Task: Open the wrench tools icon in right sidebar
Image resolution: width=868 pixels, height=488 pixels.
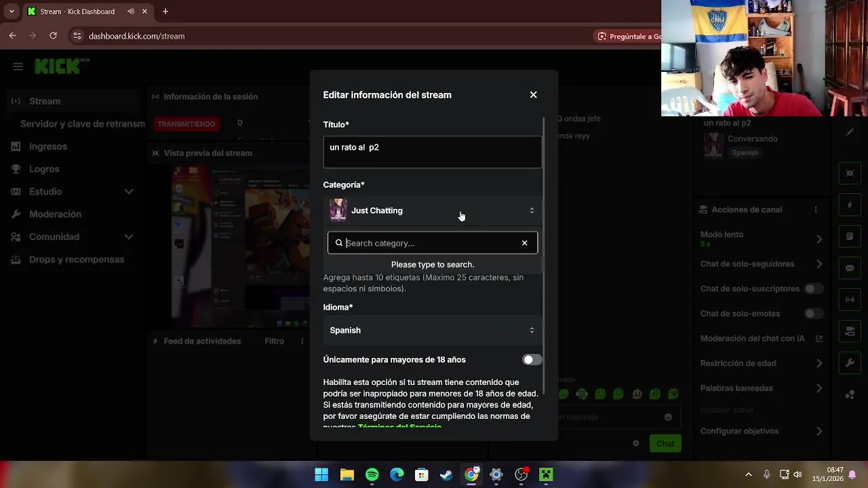Action: (850, 363)
